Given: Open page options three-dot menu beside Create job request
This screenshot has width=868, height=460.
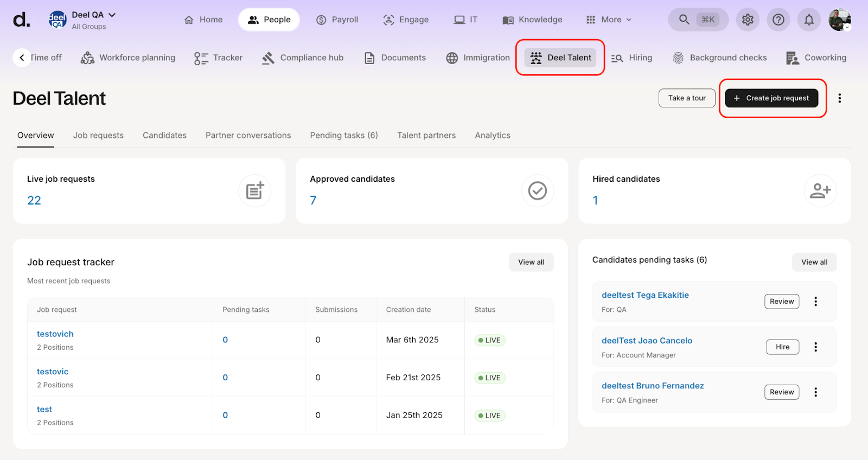Looking at the screenshot, I should click(x=840, y=98).
